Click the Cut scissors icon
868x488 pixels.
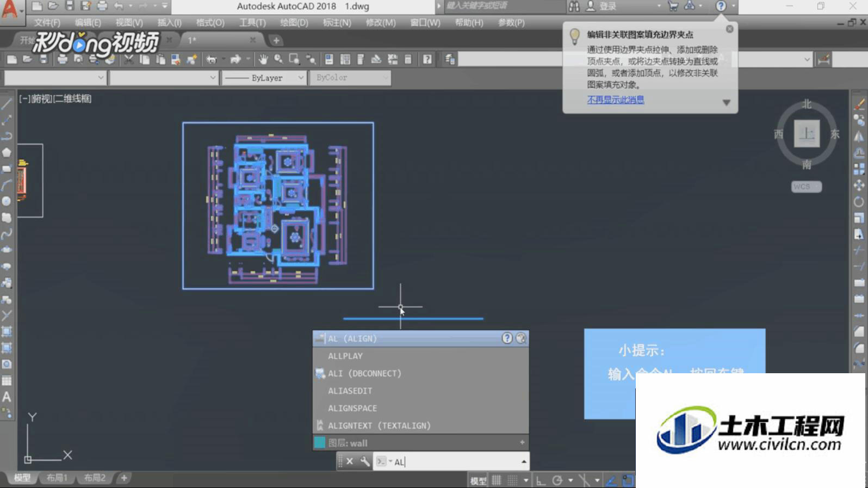tap(128, 59)
